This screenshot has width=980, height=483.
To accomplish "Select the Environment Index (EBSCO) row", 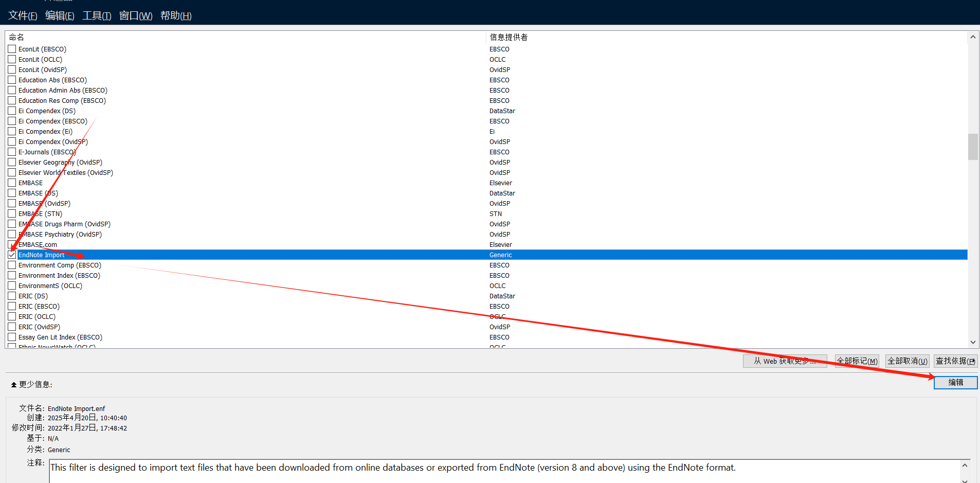I will pyautogui.click(x=487, y=275).
